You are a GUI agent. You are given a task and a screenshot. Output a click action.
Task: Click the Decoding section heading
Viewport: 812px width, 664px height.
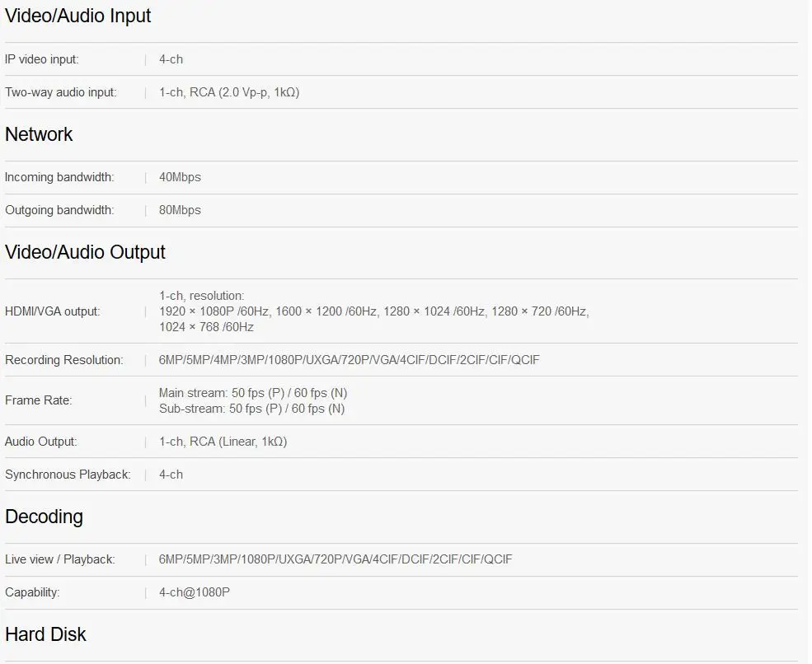coord(44,517)
